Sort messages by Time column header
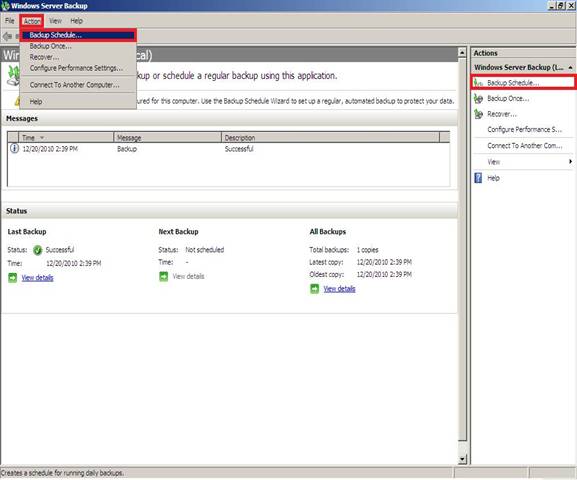 coord(66,138)
